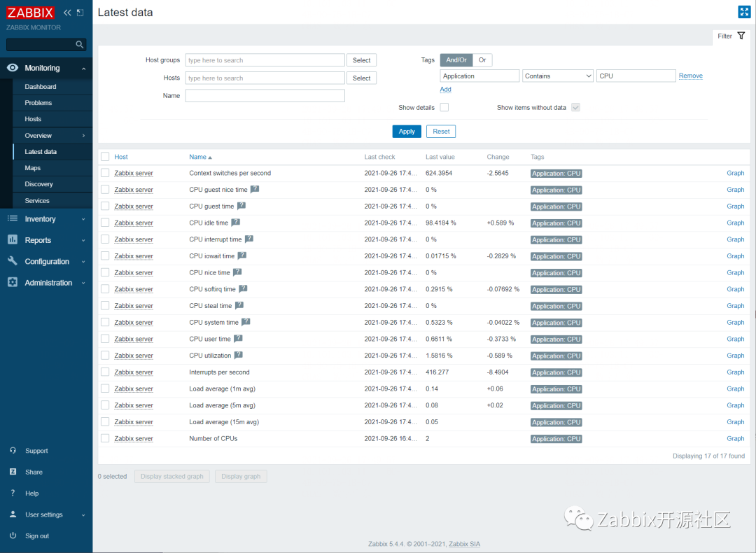
Task: Check the CPU idle time row checkbox
Action: coord(105,223)
